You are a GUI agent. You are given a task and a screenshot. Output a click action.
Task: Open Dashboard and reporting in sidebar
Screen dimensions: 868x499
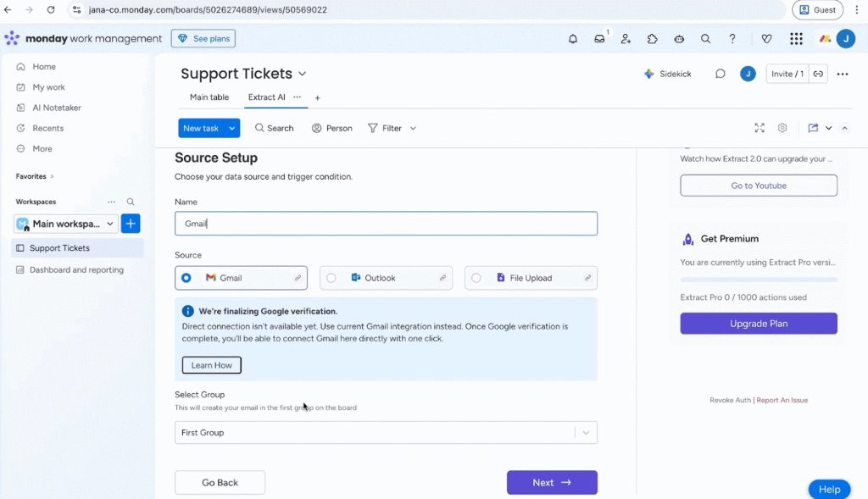pyautogui.click(x=76, y=270)
